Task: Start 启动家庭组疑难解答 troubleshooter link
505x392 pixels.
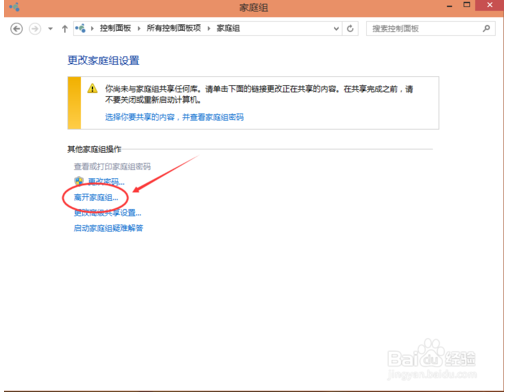Action: [x=108, y=228]
